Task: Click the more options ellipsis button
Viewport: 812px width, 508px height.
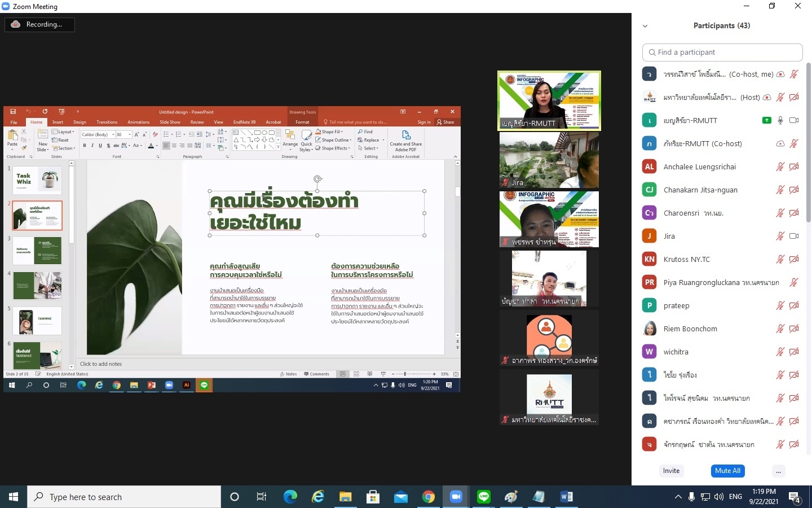Action: click(x=778, y=471)
